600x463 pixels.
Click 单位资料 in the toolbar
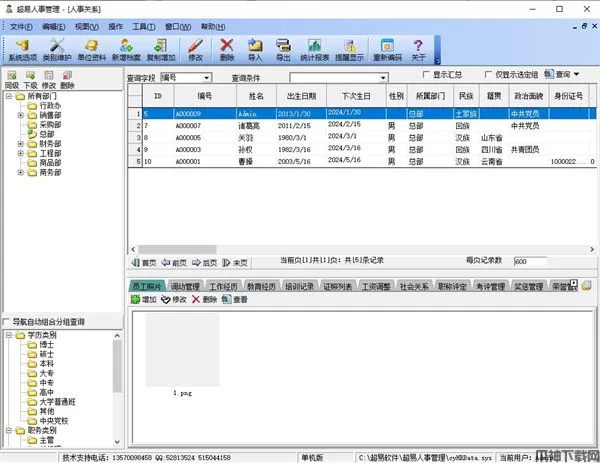pyautogui.click(x=91, y=50)
